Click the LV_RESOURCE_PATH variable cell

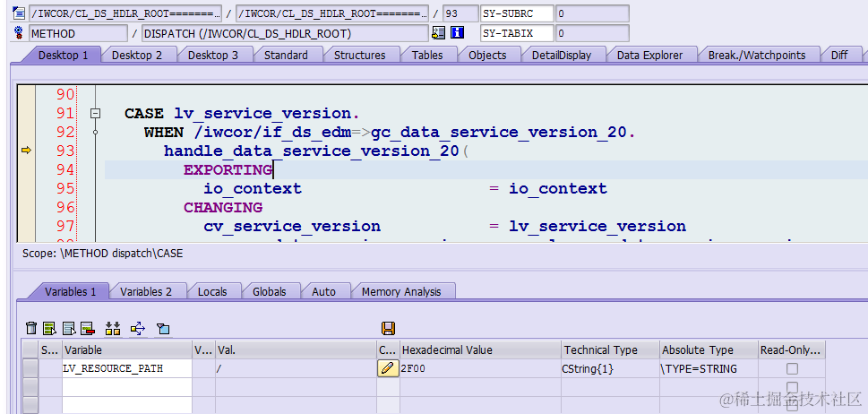click(x=127, y=368)
